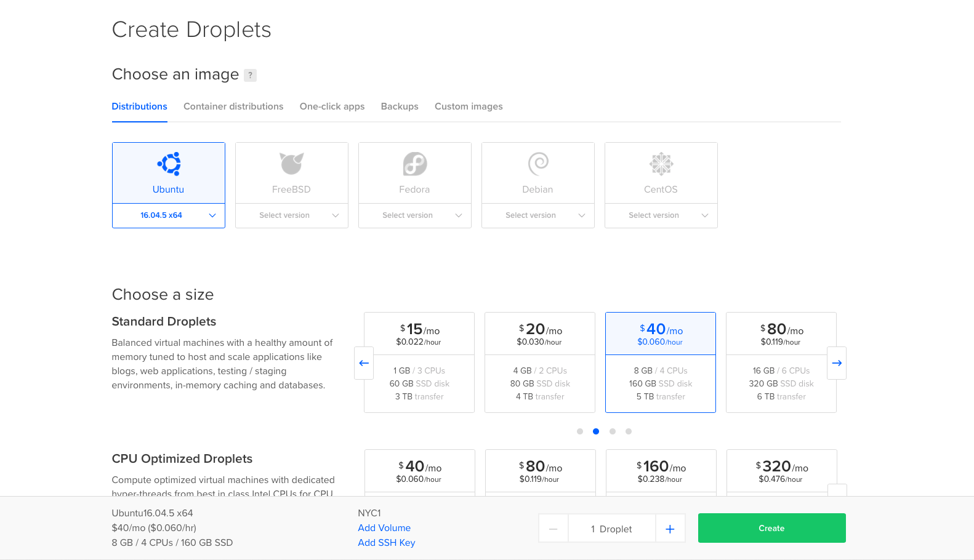Open the Ubuntu 16.04.5 x64 version dropdown
This screenshot has width=974, height=560.
(x=169, y=215)
